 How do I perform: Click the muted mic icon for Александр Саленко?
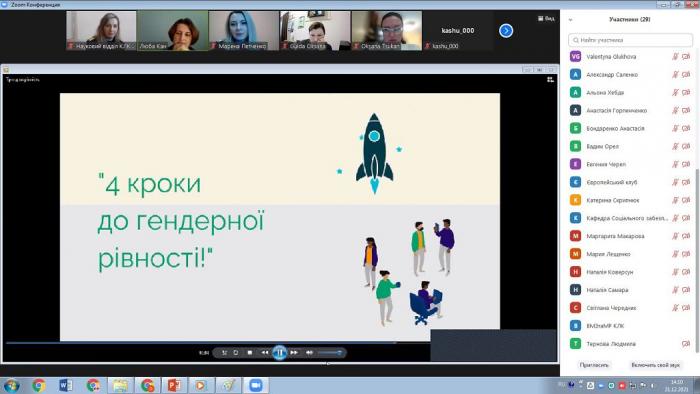coord(675,75)
